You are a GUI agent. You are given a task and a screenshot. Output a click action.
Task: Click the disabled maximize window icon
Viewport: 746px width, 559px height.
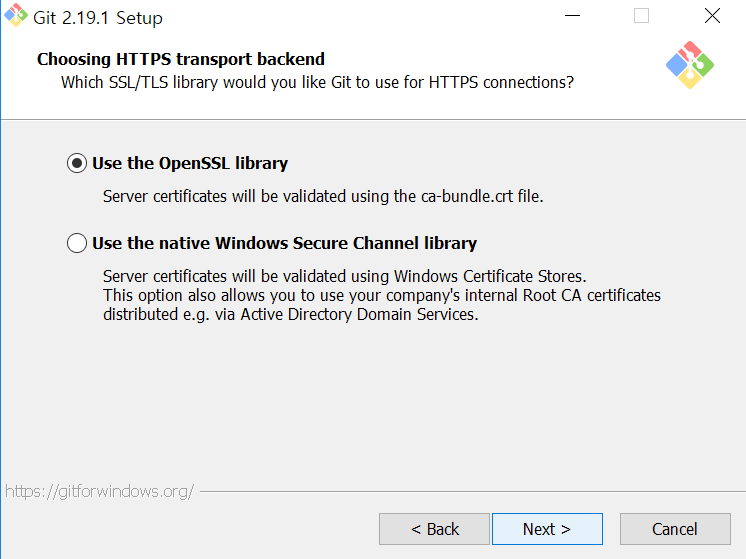point(641,16)
